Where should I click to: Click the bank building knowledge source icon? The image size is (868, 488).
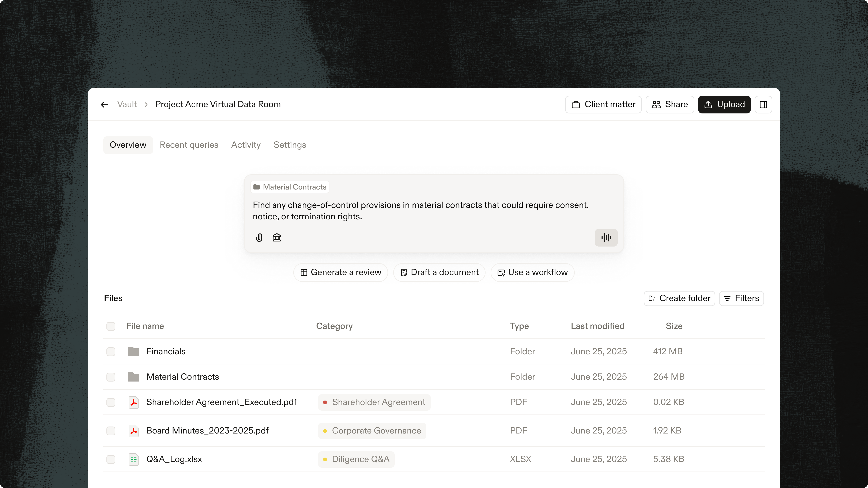tap(277, 238)
